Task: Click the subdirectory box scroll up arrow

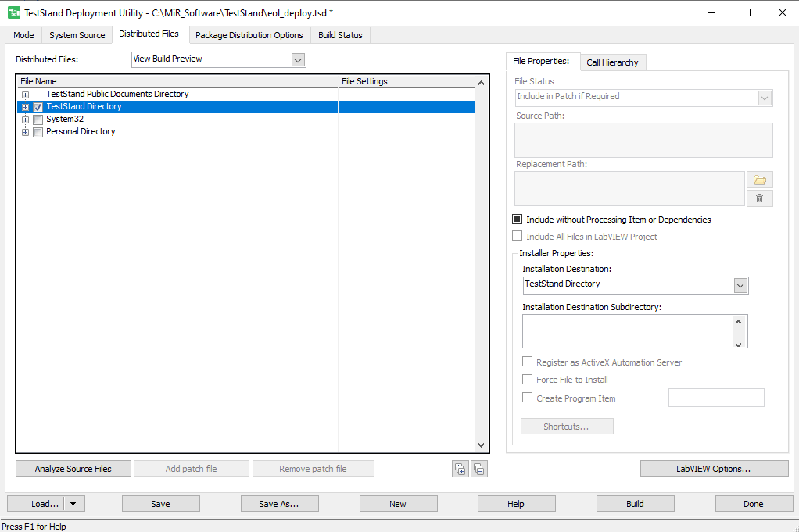Action: tap(738, 322)
